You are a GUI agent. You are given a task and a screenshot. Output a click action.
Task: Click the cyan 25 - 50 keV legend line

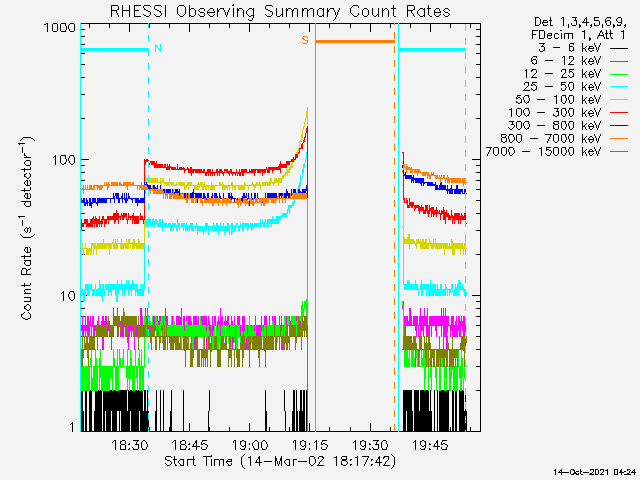pos(618,87)
